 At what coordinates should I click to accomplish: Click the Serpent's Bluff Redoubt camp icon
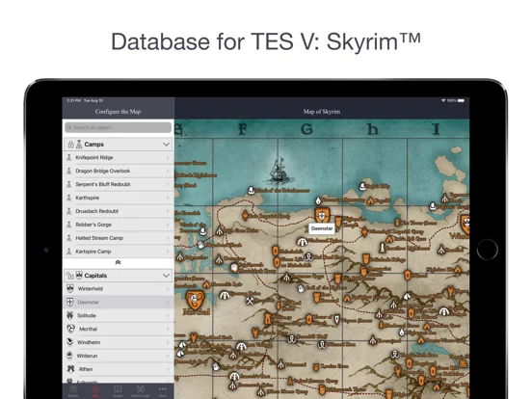(x=68, y=184)
